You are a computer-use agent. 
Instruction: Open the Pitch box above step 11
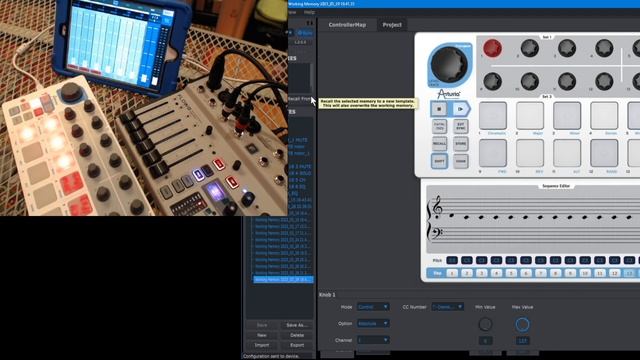[x=600, y=260]
